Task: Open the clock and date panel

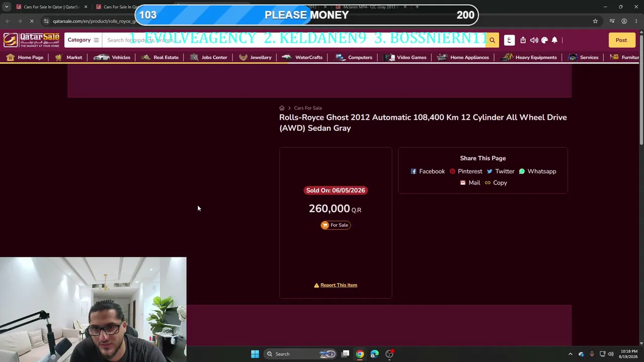Action: 629,354
